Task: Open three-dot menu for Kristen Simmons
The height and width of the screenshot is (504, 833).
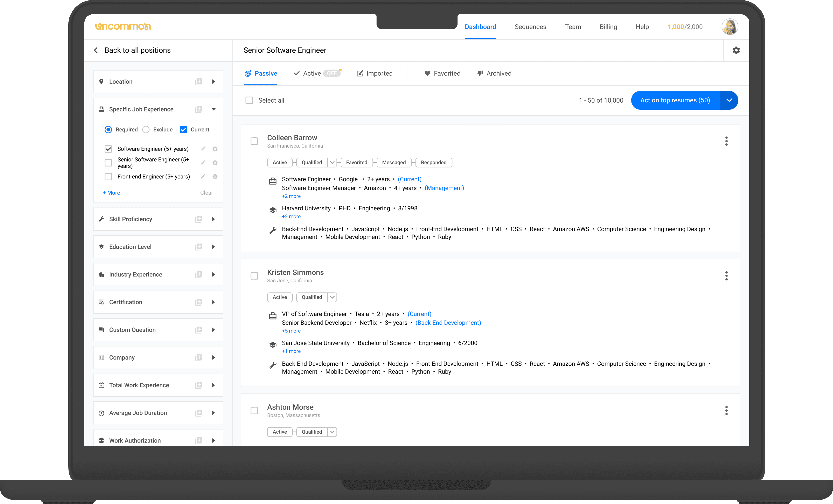Action: click(726, 276)
